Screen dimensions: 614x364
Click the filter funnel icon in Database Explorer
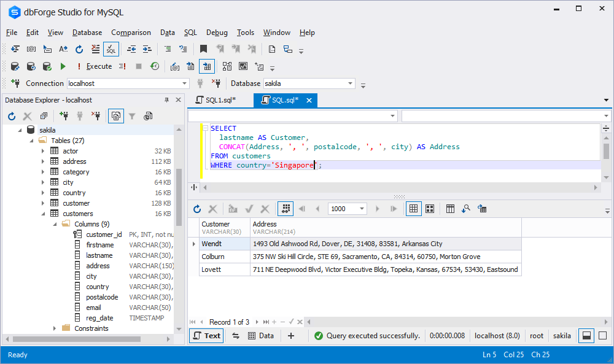pyautogui.click(x=133, y=116)
